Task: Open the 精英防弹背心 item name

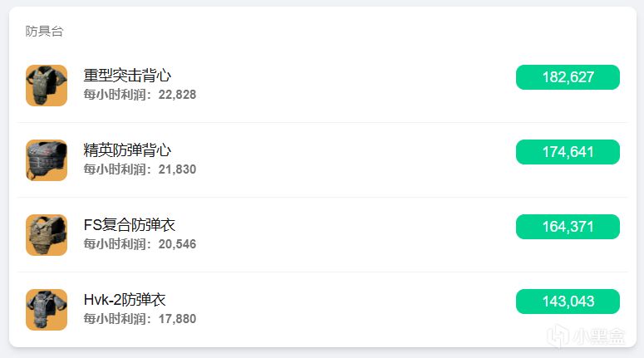Action: point(127,150)
